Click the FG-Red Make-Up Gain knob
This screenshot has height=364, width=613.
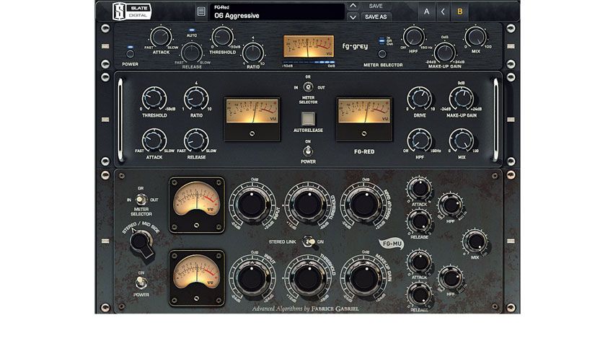(x=462, y=99)
